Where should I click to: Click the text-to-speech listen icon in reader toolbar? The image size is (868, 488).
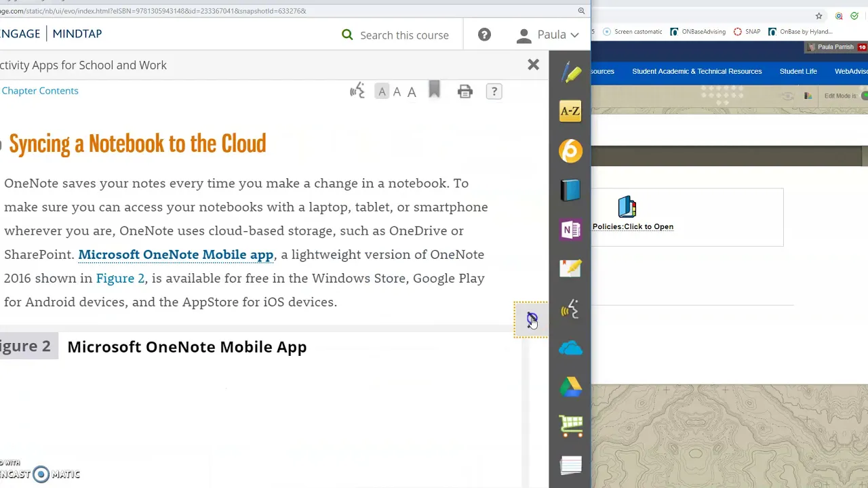pos(357,91)
